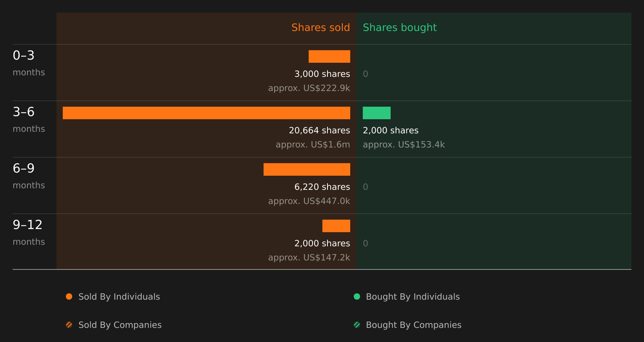Toggle the Sold By Companies legend label
Viewport: 644px width, 342px height.
(120, 325)
